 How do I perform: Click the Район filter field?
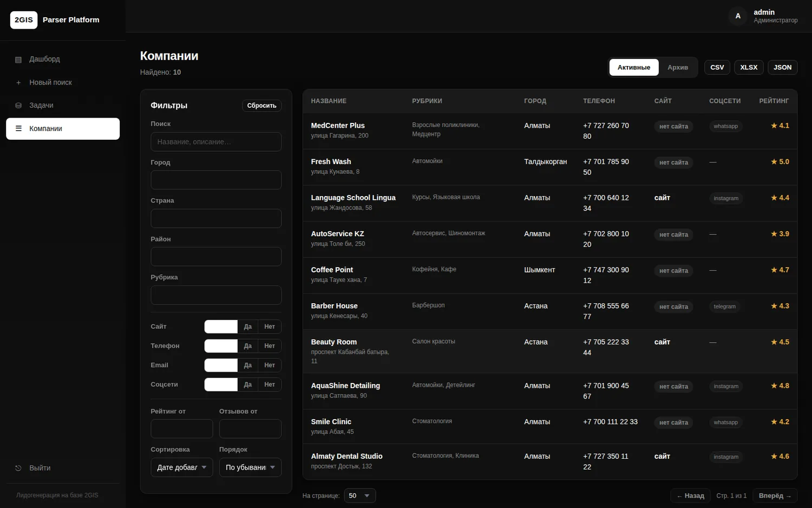click(x=216, y=257)
